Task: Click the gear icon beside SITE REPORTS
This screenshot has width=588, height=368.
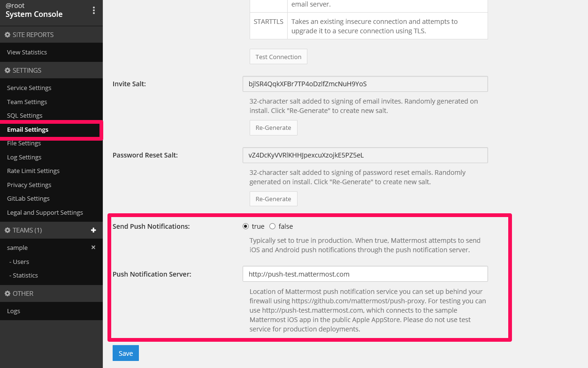Action: 8,35
